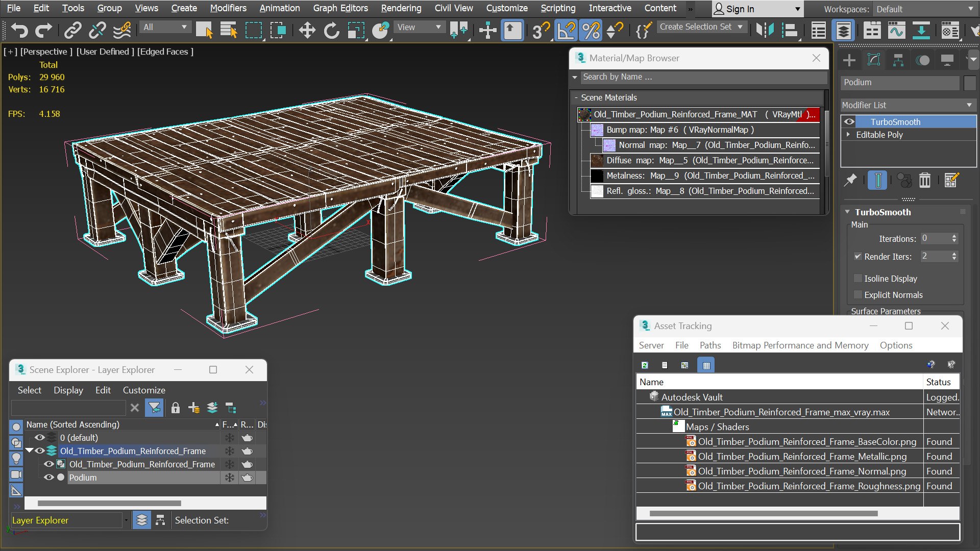Open the Display panel tab icon
The height and width of the screenshot is (551, 980).
coord(947,60)
